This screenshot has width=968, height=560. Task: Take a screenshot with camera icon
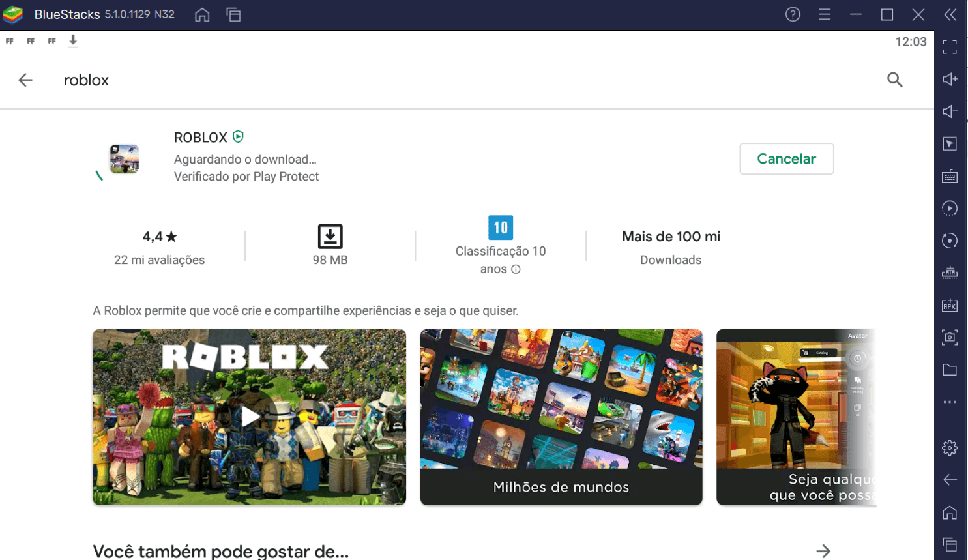click(950, 337)
